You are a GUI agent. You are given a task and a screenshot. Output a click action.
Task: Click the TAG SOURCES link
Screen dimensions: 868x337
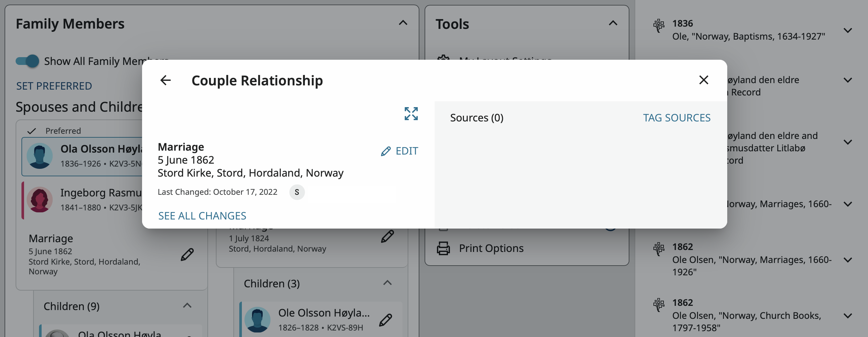(677, 118)
